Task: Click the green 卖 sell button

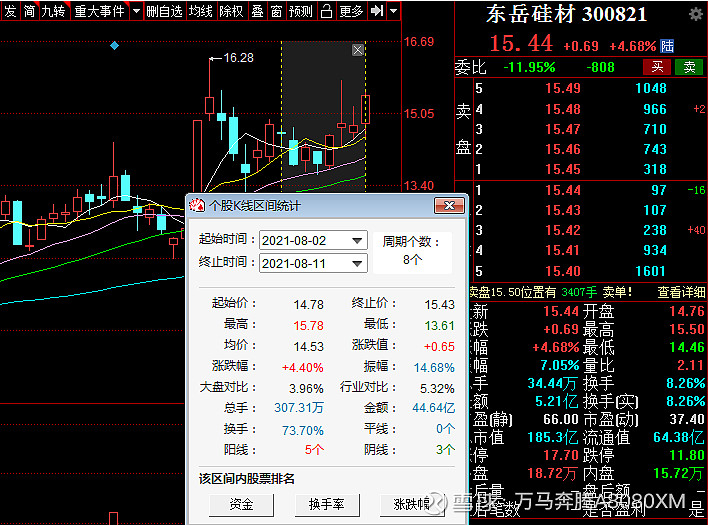Action: 689,67
